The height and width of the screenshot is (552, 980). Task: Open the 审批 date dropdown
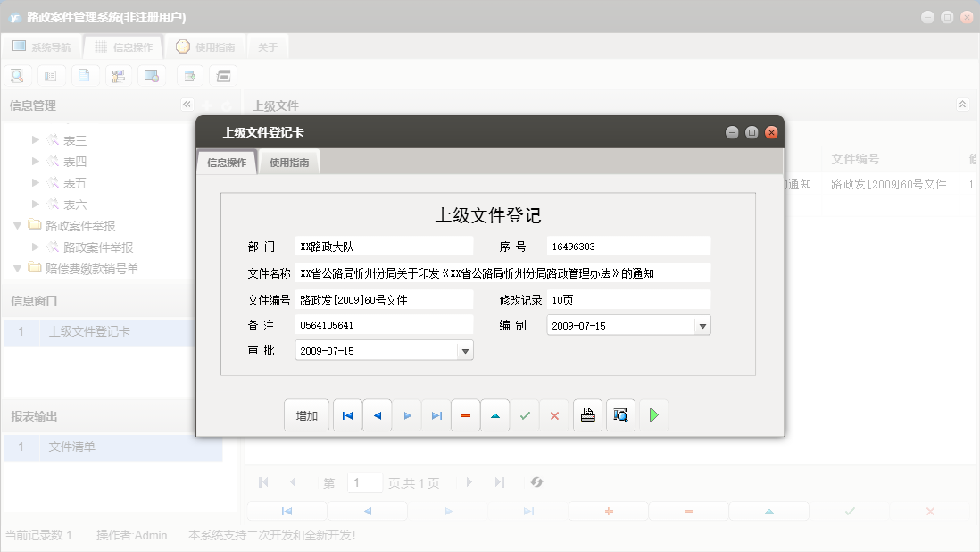click(x=465, y=350)
